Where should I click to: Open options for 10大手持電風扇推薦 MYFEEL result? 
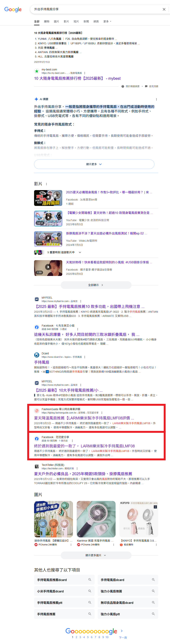tap(81, 385)
